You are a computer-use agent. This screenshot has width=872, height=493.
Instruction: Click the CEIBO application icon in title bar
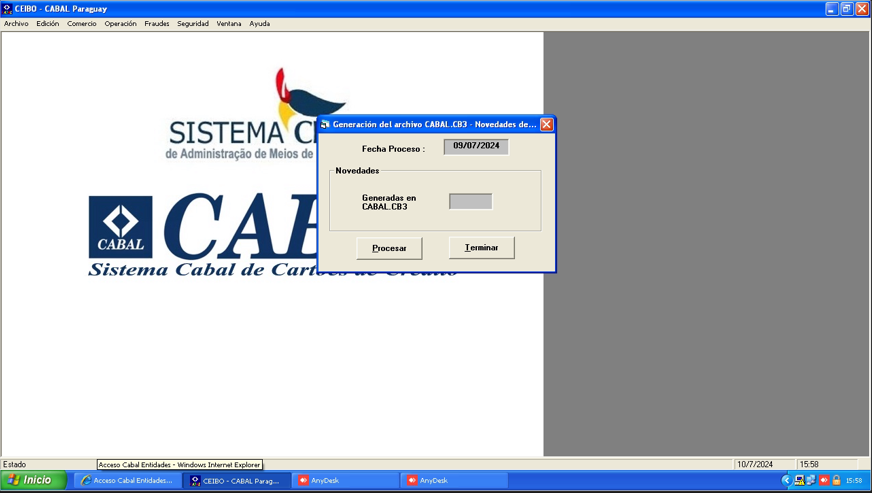pyautogui.click(x=7, y=9)
